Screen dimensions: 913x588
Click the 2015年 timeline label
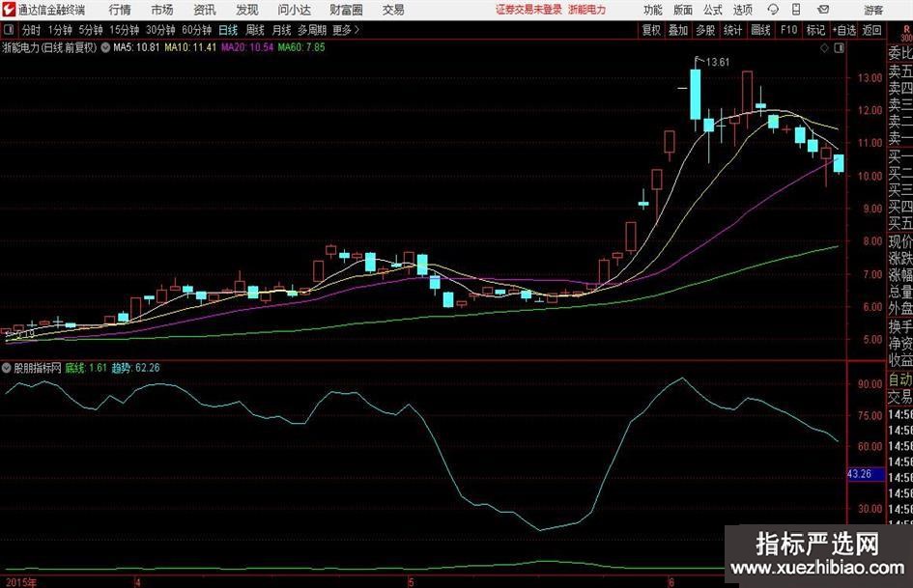pyautogui.click(x=18, y=582)
